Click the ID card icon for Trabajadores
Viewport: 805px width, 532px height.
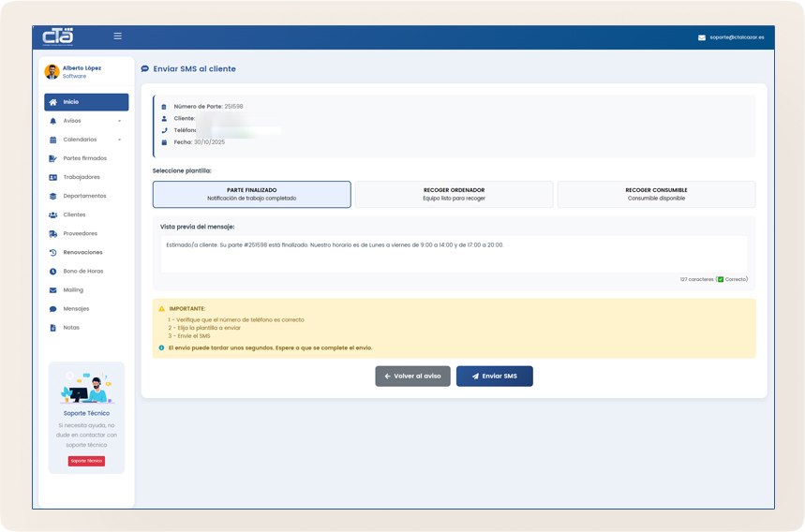coord(52,178)
